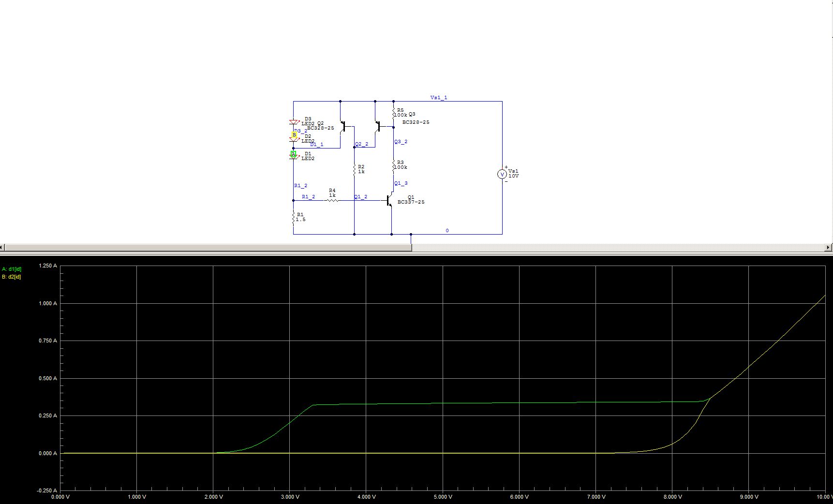The image size is (833, 504).
Task: Select the D3 LED symbol
Action: (x=293, y=122)
